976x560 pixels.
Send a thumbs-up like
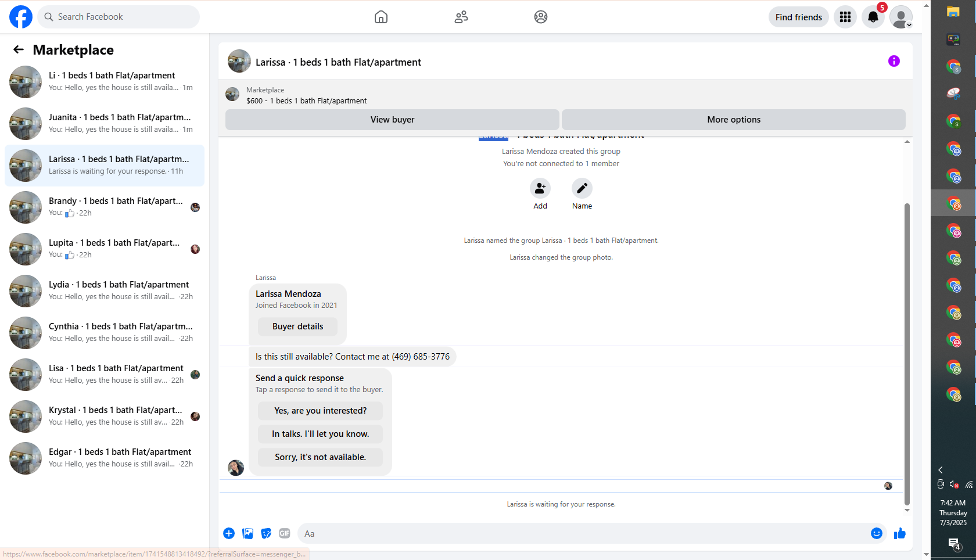tap(900, 533)
